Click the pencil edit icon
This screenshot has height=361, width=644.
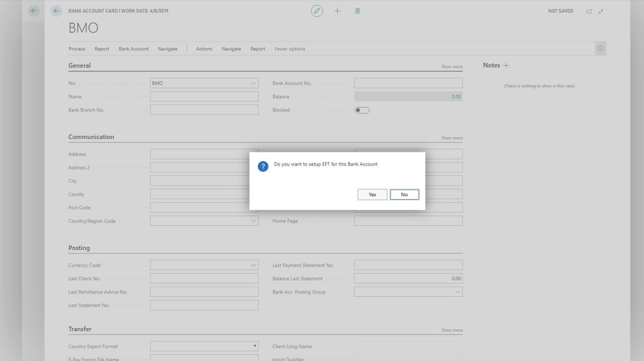[317, 11]
